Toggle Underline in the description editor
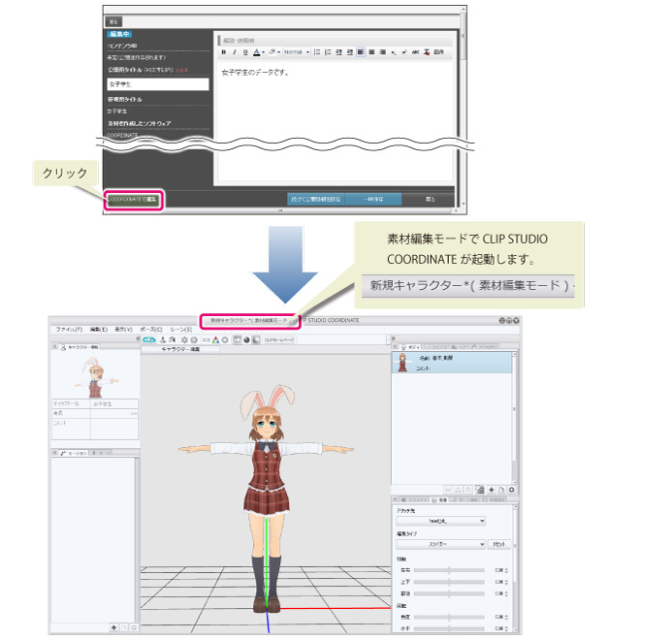Viewport: 672px width, 640px height. (x=245, y=52)
